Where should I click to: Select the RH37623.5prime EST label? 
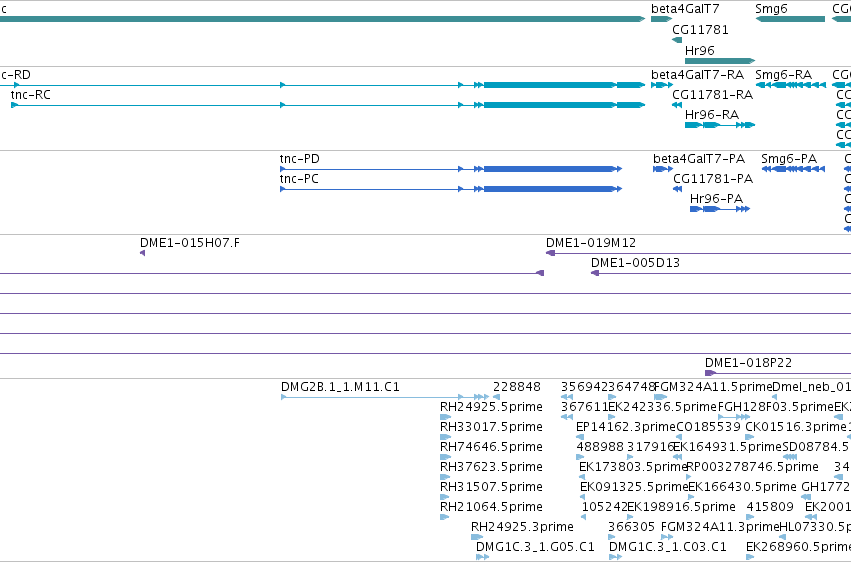(491, 468)
